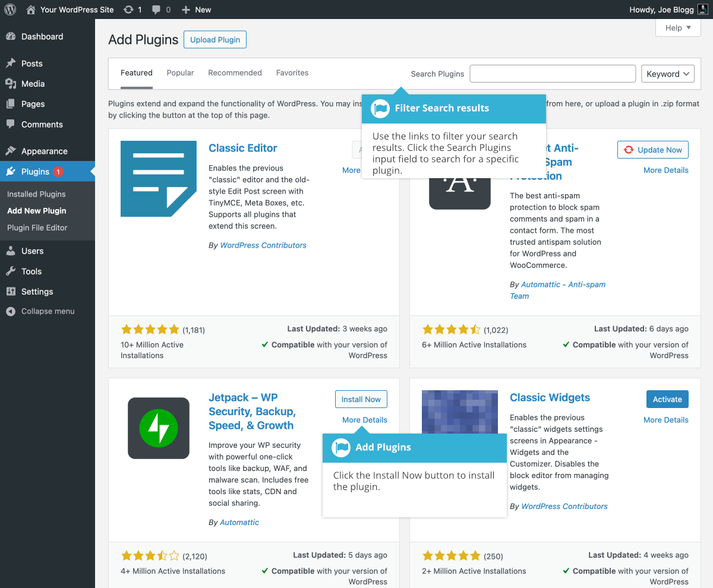This screenshot has width=713, height=588.
Task: Click the Settings icon in sidebar
Action: click(x=11, y=292)
